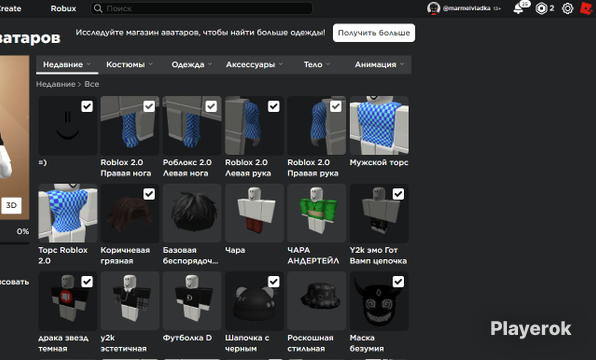This screenshot has height=360, width=596.
Task: Click the Все breadcrumb text
Action: [92, 84]
